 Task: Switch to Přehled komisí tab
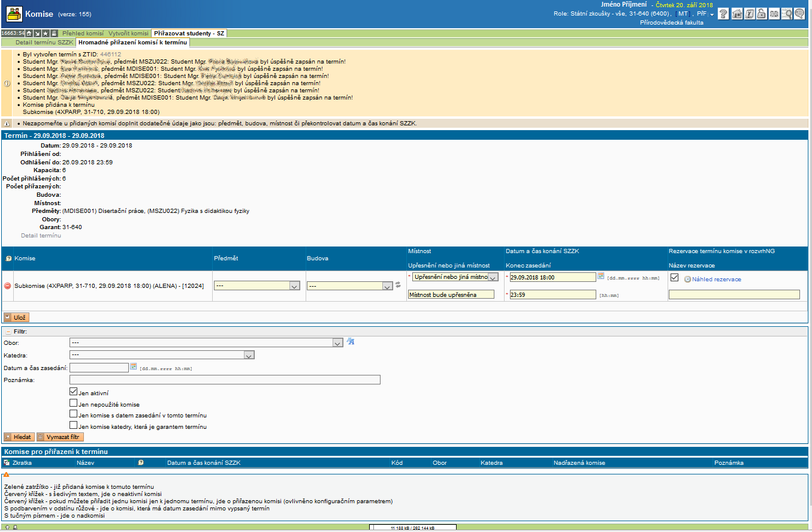[x=83, y=34]
